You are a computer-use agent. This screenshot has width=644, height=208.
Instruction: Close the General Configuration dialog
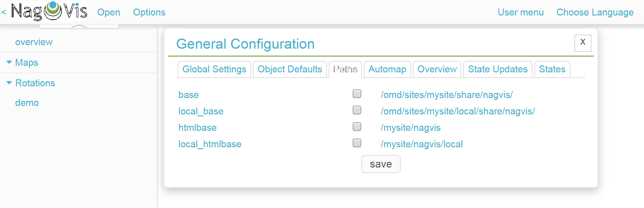point(583,43)
